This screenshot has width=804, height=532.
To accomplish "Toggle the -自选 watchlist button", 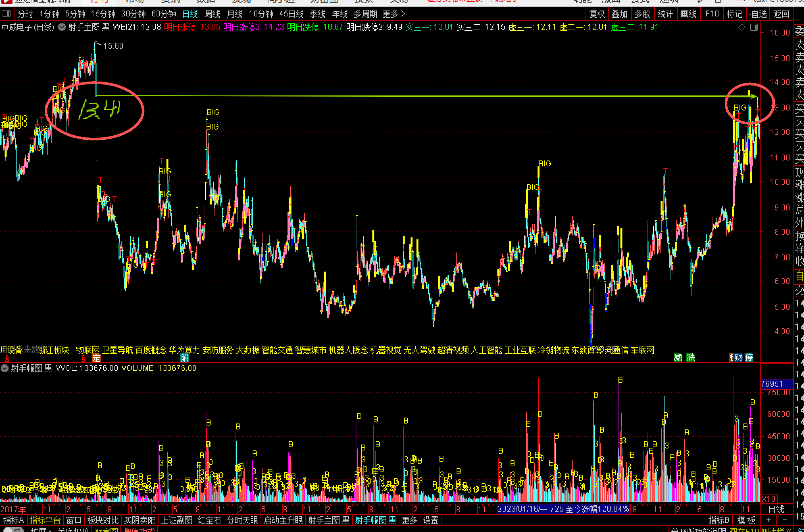I will pos(758,14).
